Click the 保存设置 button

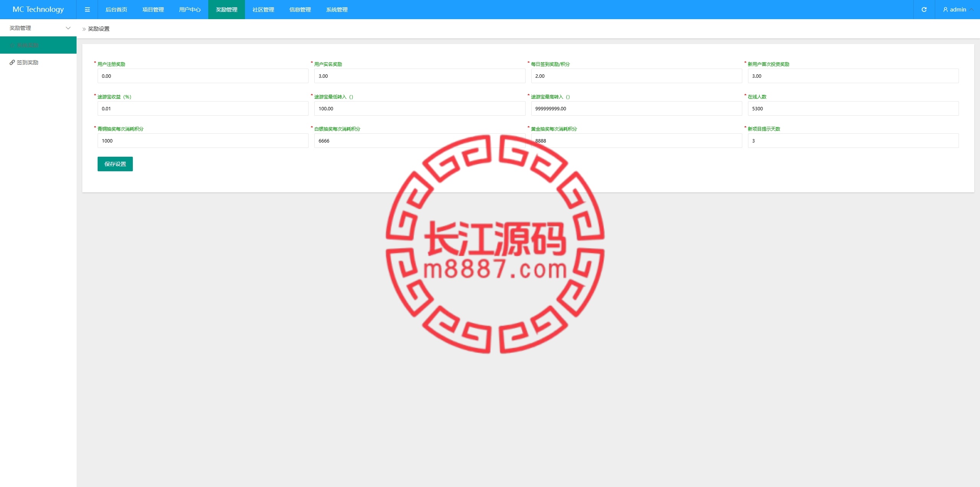point(115,164)
